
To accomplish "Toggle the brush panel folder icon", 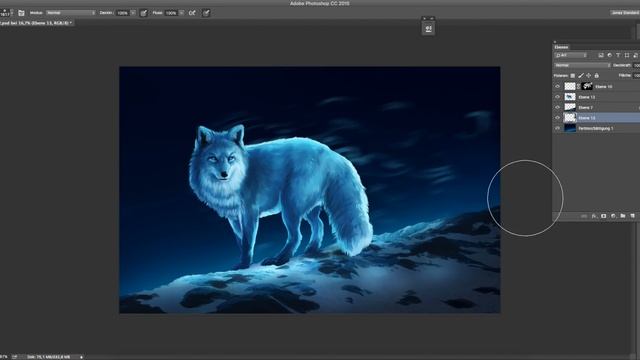I will point(21,13).
